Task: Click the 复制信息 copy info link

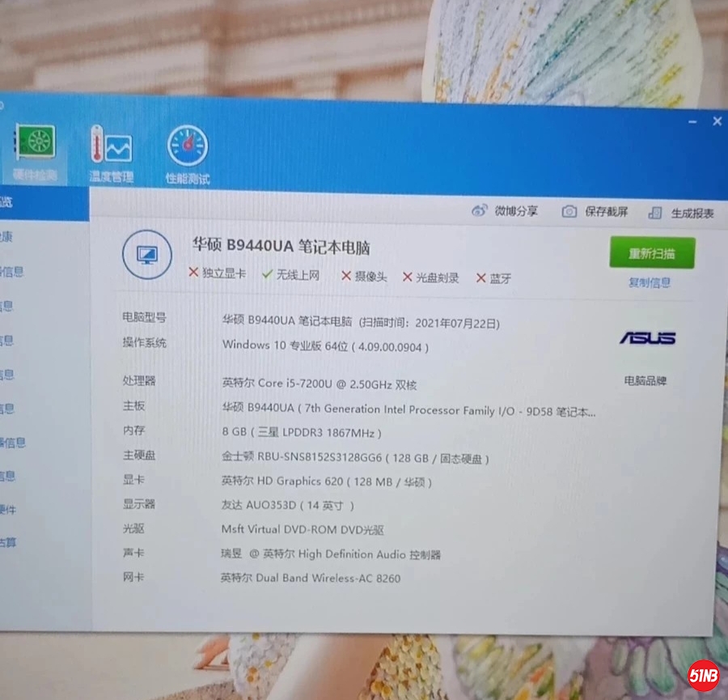Action: (649, 282)
